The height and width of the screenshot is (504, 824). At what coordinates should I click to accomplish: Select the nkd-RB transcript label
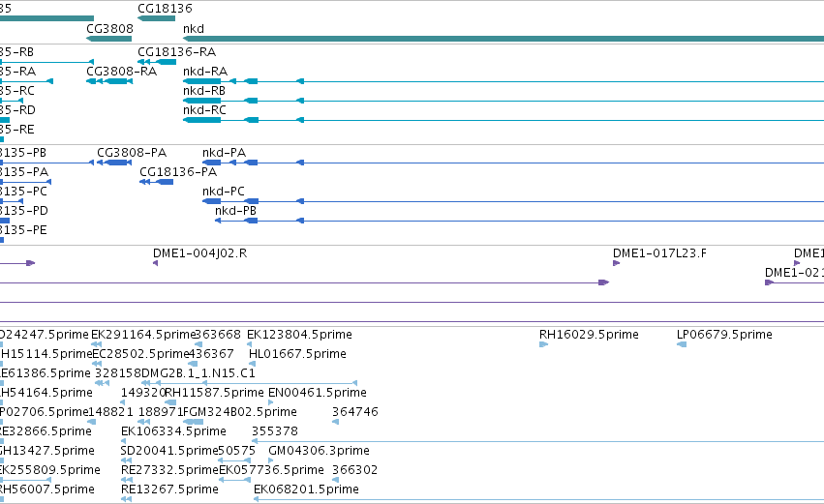[204, 91]
